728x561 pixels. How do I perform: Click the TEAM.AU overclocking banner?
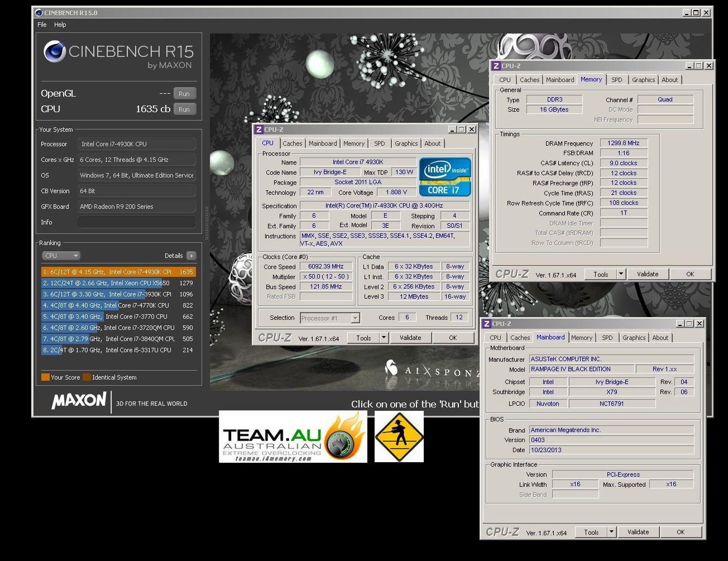point(293,437)
